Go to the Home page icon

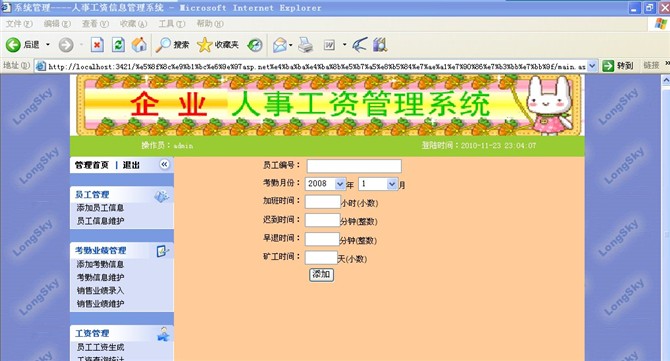point(139,44)
